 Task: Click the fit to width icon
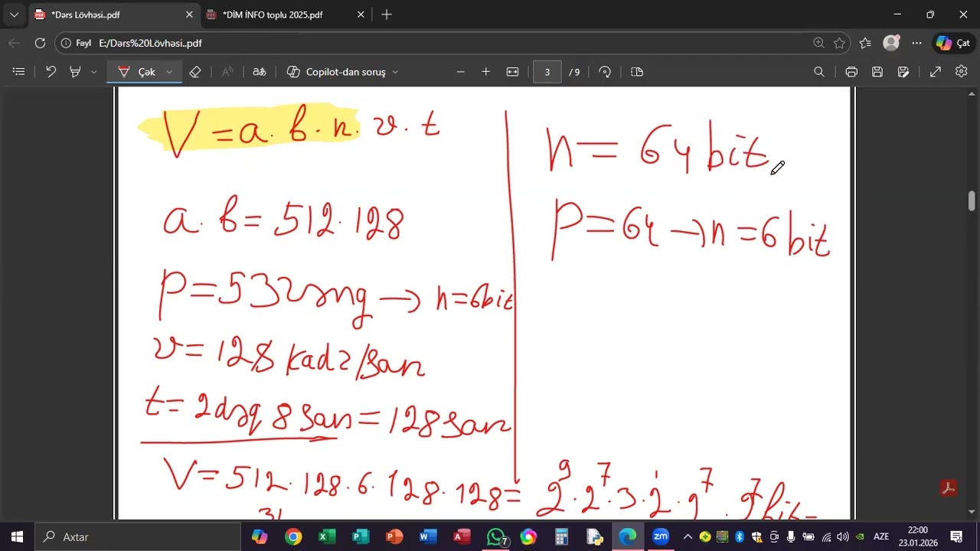click(x=512, y=72)
